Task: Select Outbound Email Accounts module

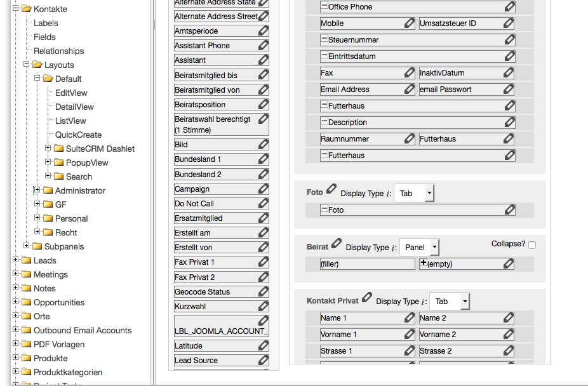Action: tap(83, 331)
